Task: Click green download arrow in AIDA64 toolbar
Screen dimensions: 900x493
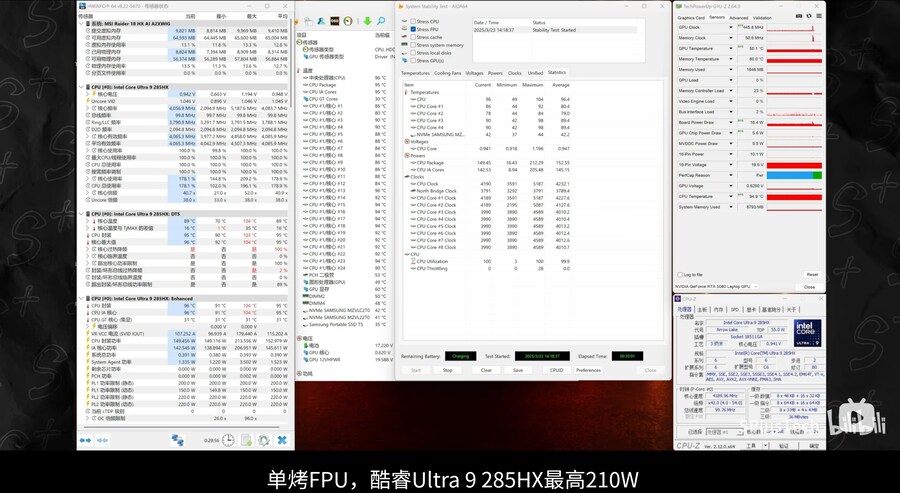Action: [367, 21]
